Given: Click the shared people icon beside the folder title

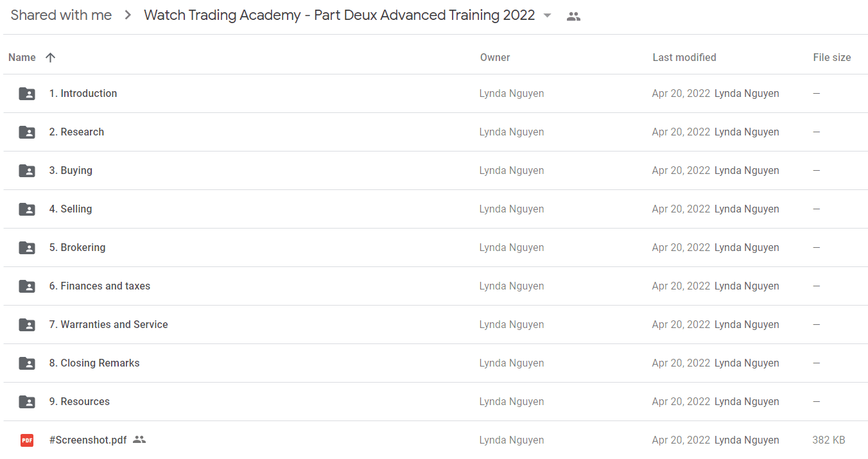Looking at the screenshot, I should coord(573,17).
